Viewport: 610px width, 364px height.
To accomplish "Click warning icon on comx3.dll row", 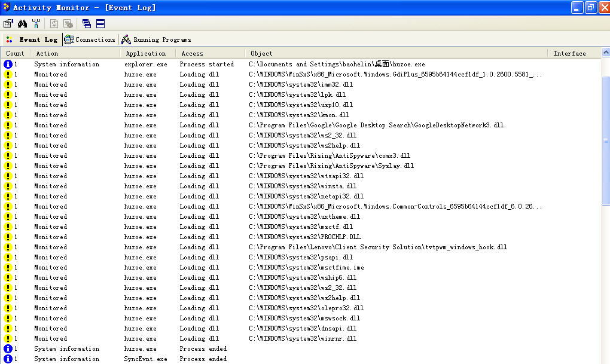I will click(x=8, y=155).
